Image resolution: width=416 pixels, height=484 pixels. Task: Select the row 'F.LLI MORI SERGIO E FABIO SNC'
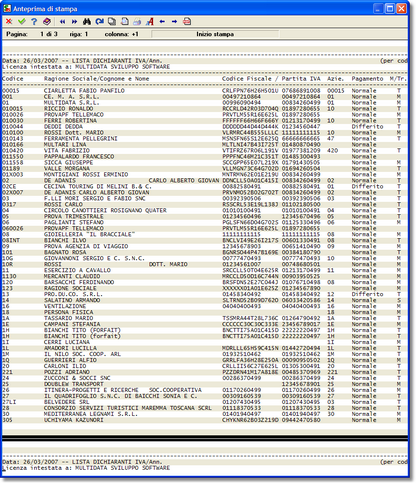click(205, 199)
